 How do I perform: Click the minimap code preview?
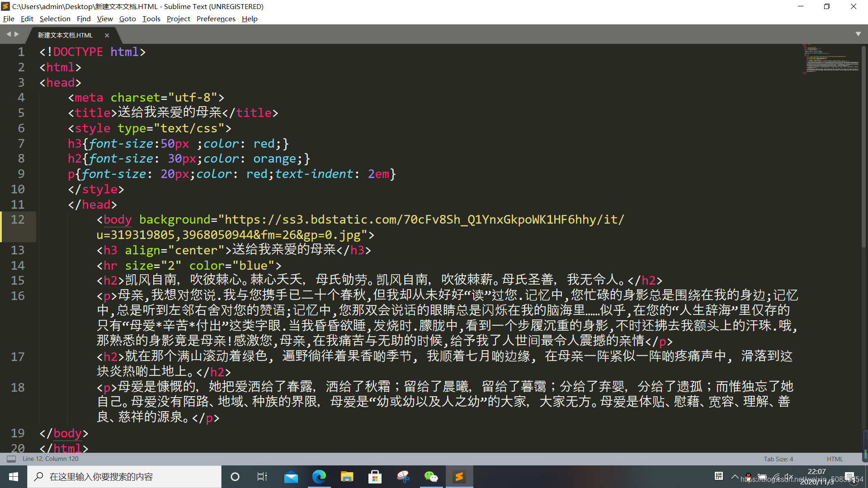(x=832, y=59)
